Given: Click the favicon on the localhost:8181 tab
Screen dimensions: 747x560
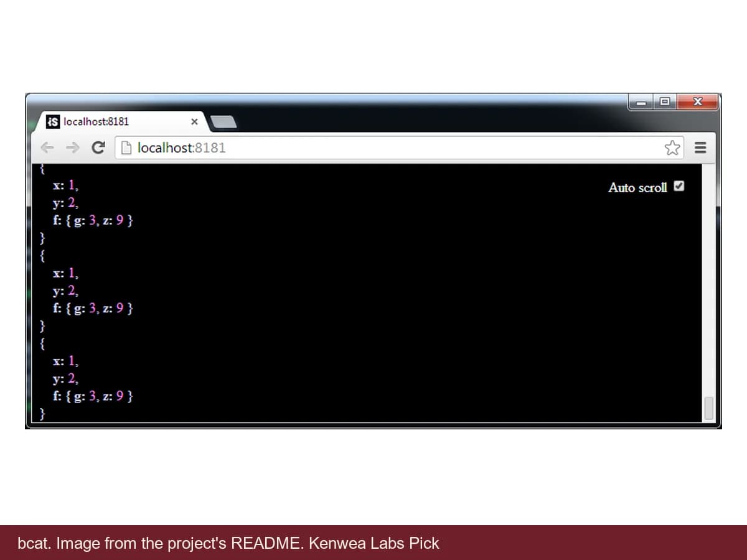Looking at the screenshot, I should [54, 121].
